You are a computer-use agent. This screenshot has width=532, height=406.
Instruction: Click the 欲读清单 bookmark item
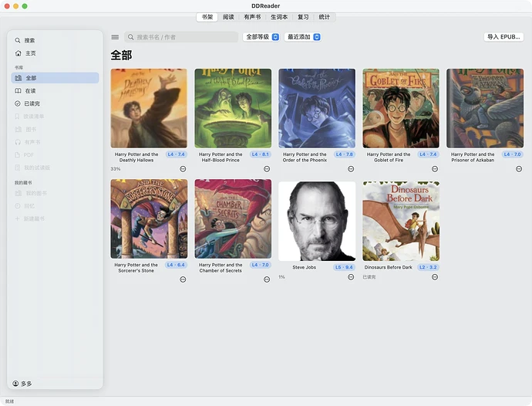[x=55, y=117]
